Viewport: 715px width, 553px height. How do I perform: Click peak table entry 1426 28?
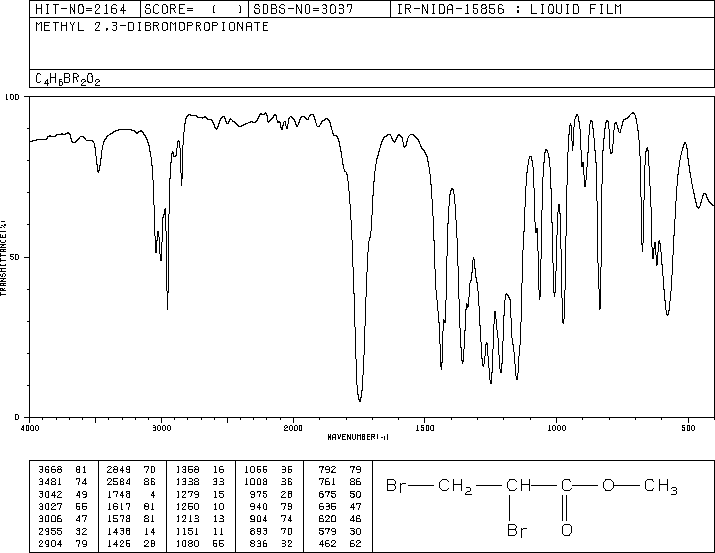click(x=131, y=544)
